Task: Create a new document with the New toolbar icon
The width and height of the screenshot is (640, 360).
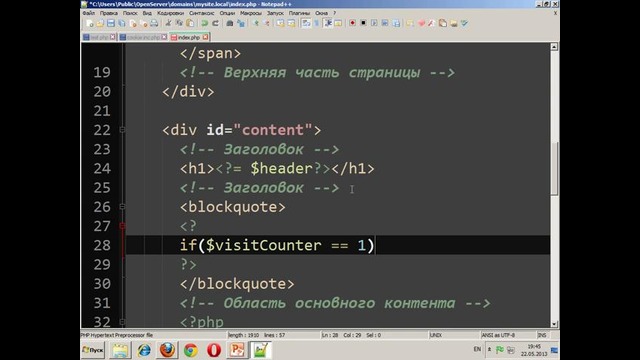Action: [90, 23]
